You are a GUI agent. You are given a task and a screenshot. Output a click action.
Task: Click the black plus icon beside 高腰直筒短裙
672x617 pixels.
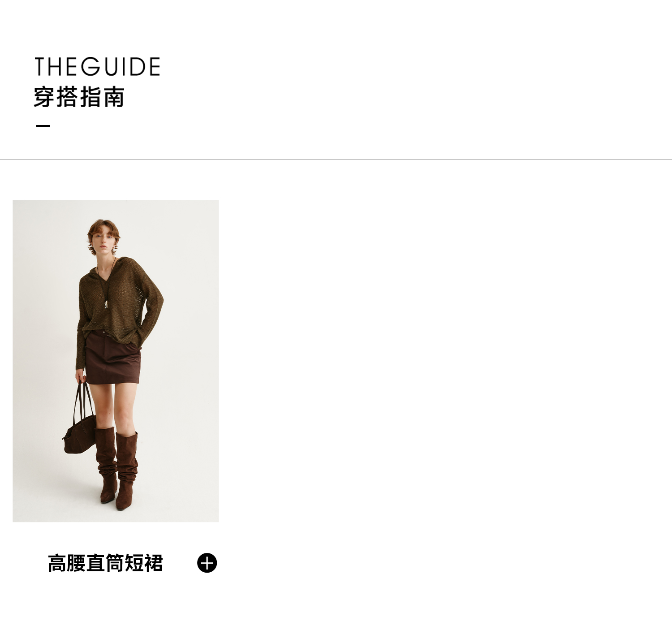(207, 563)
